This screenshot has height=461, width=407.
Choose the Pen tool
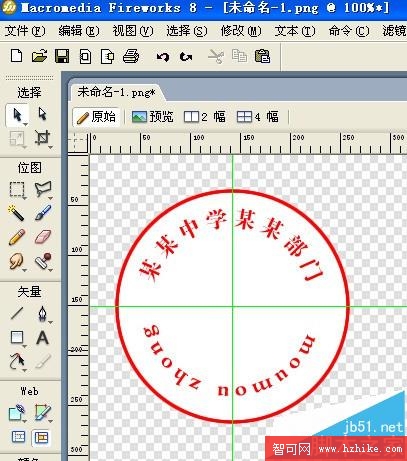pyautogui.click(x=42, y=314)
